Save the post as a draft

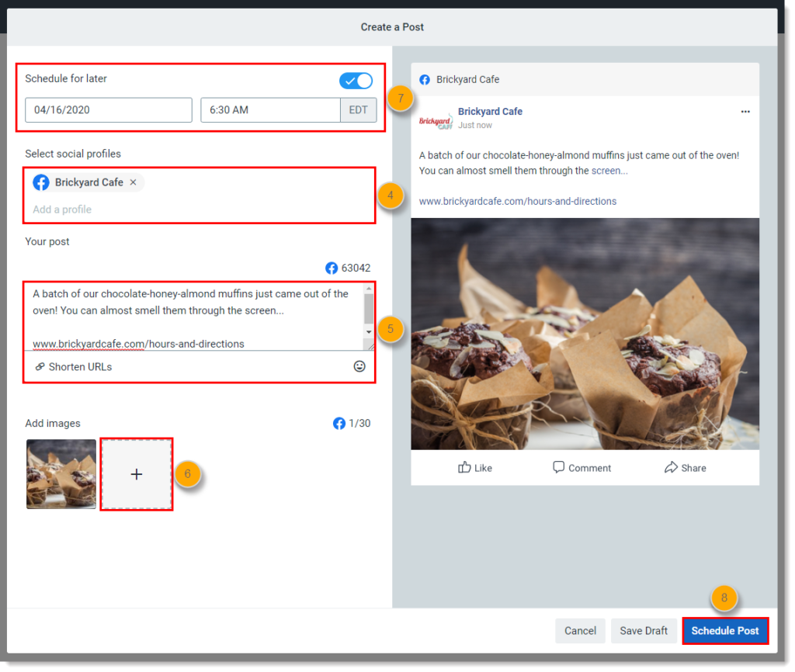pyautogui.click(x=644, y=631)
